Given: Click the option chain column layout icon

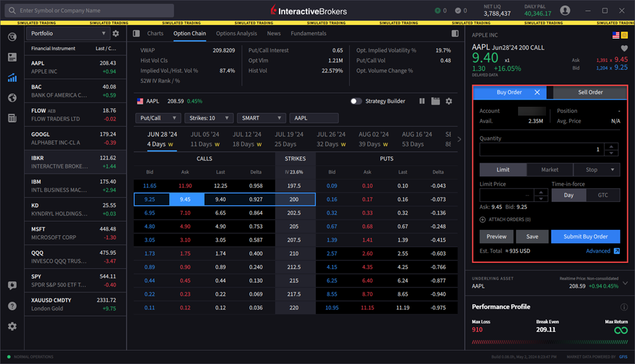Looking at the screenshot, I should (x=422, y=101).
